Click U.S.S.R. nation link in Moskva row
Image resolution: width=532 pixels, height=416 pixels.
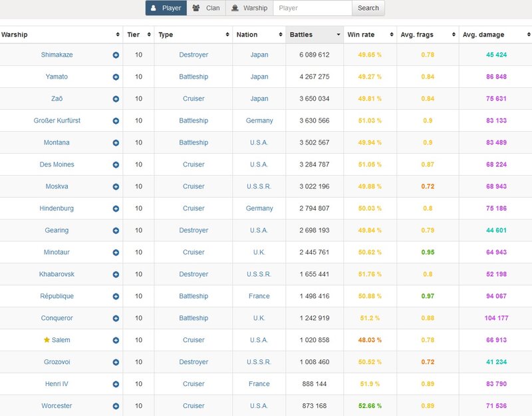tap(259, 186)
